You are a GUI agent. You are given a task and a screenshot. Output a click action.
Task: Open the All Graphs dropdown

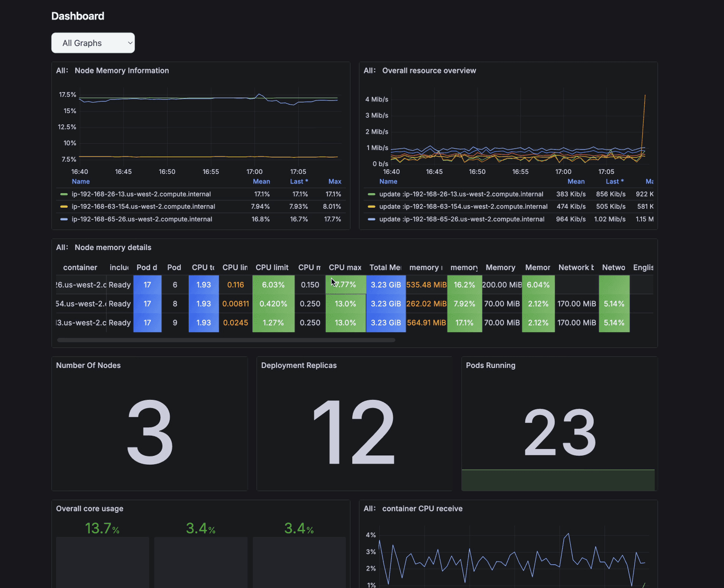93,43
